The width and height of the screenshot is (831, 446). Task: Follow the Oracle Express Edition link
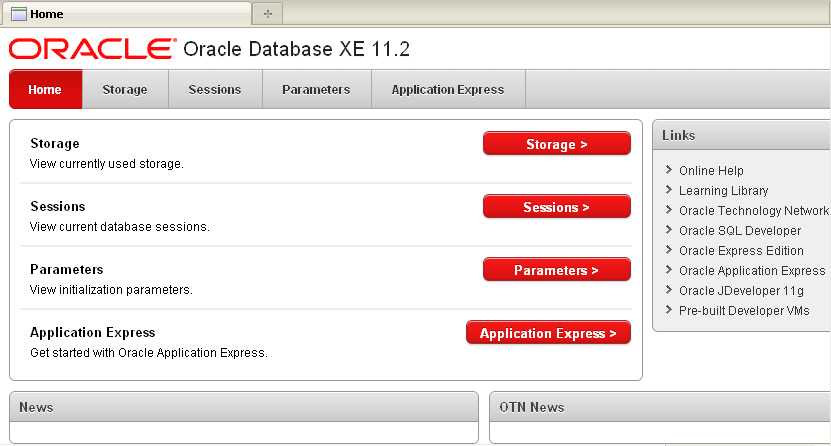click(x=741, y=250)
